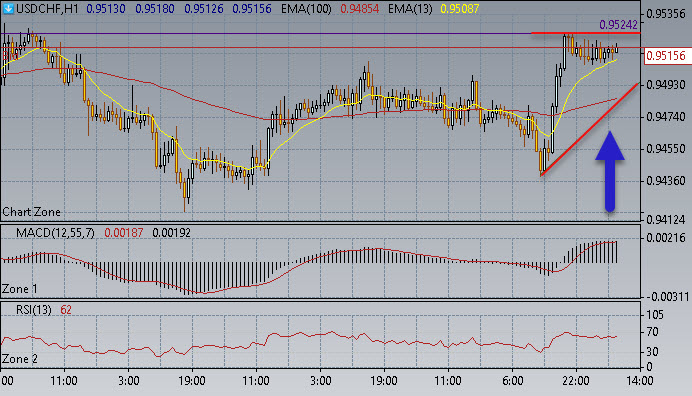Click the 0.94360 price axis label

click(x=666, y=181)
